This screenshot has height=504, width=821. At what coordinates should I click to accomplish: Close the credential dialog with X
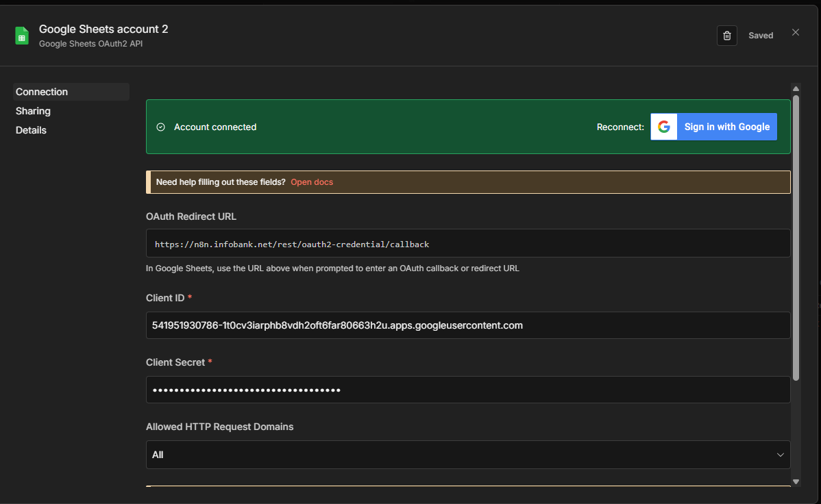tap(795, 32)
